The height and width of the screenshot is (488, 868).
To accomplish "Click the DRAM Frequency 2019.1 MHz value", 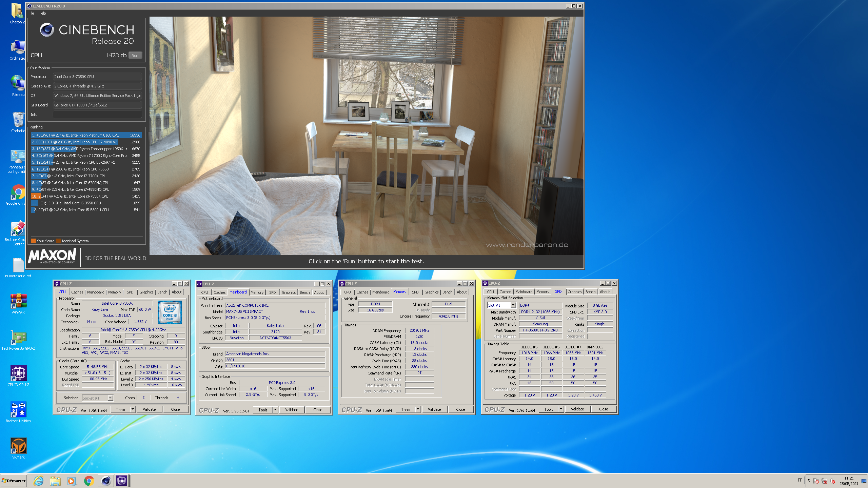I will coord(419,330).
